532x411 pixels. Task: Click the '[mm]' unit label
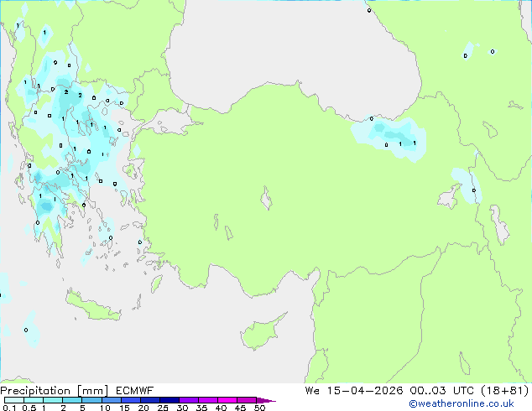(x=92, y=391)
